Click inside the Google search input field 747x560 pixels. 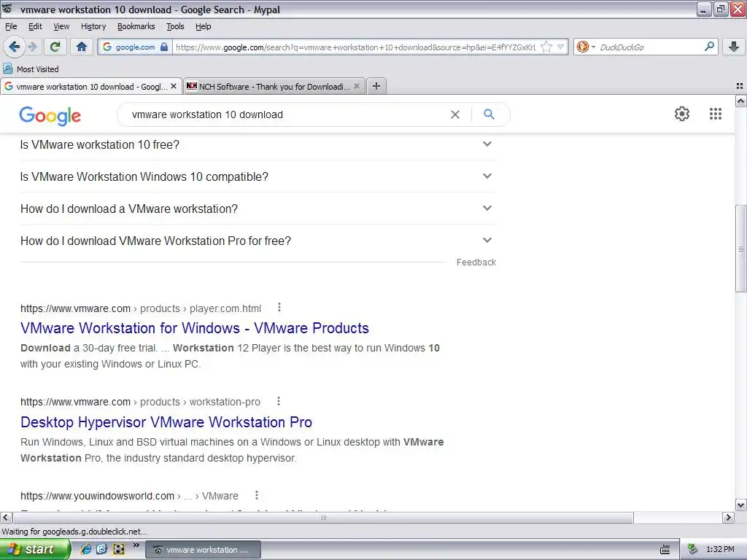(286, 114)
